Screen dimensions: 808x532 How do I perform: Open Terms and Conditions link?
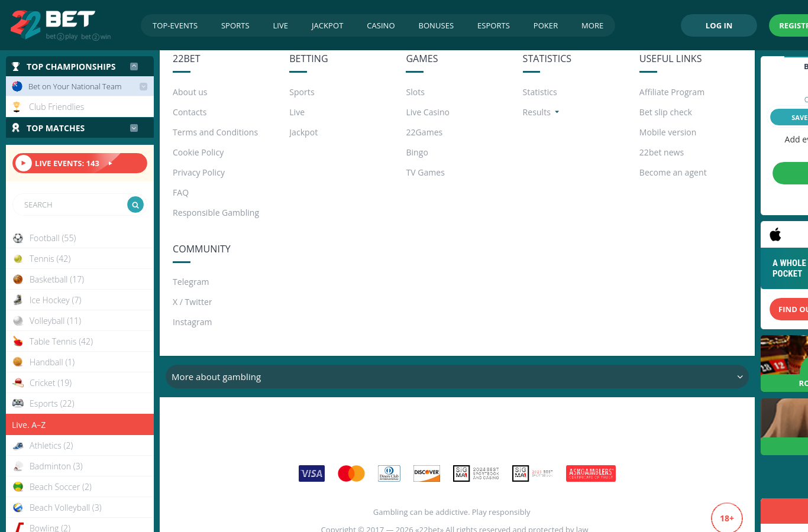point(215,132)
